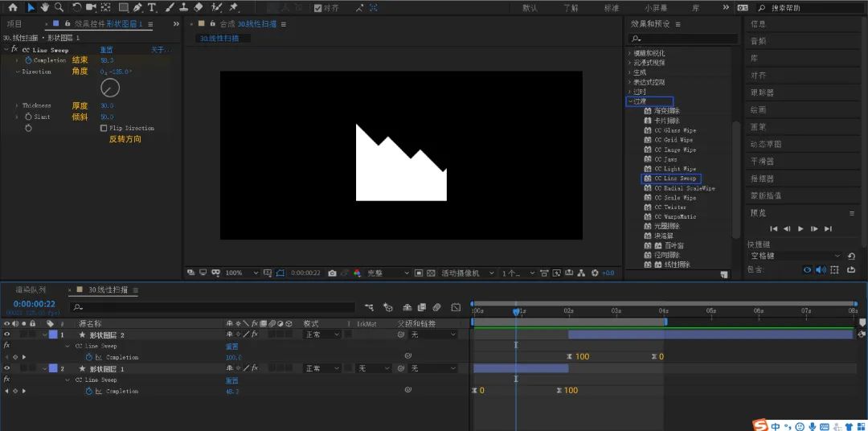This screenshot has width=868, height=431.
Task: Jump to first frame in preview
Action: 773,229
